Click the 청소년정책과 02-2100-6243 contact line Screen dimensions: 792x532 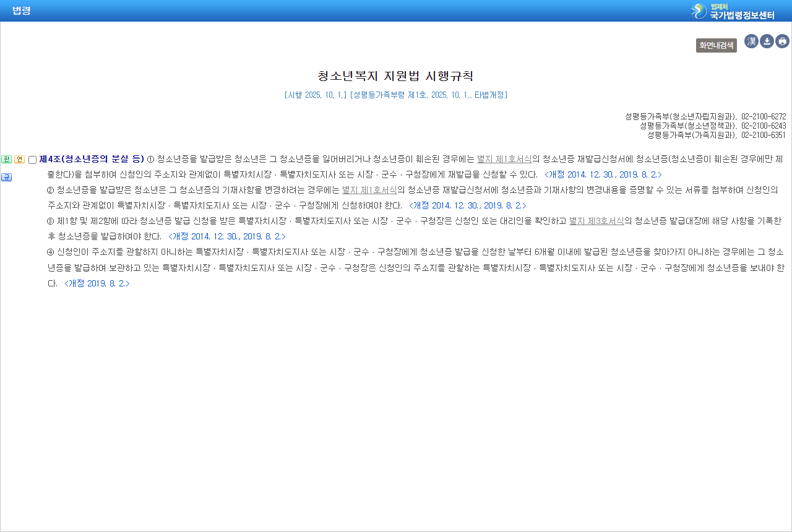713,126
